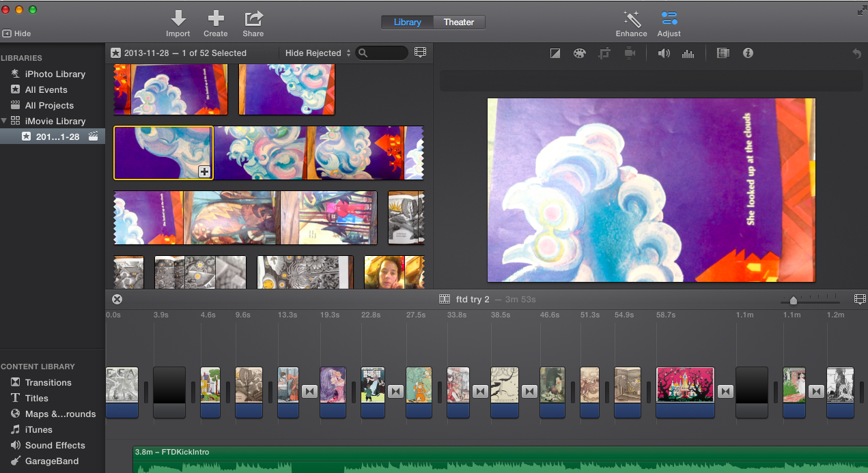The width and height of the screenshot is (868, 473).
Task: Select the cropping tool
Action: [604, 53]
